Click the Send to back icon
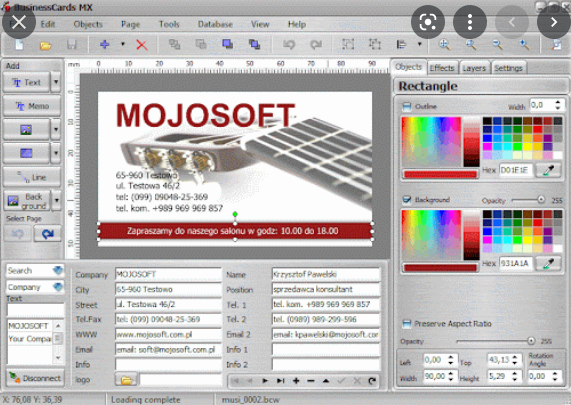The width and height of the screenshot is (571, 405). tap(254, 44)
